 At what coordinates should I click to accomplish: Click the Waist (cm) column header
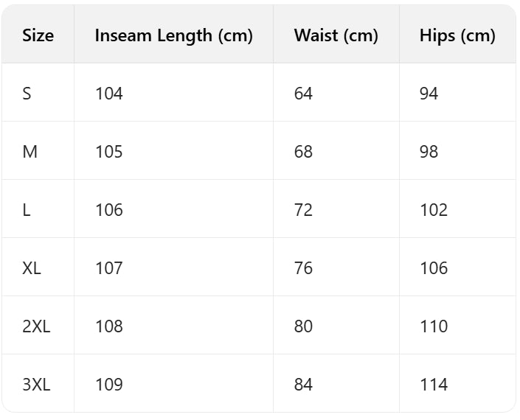click(x=336, y=35)
